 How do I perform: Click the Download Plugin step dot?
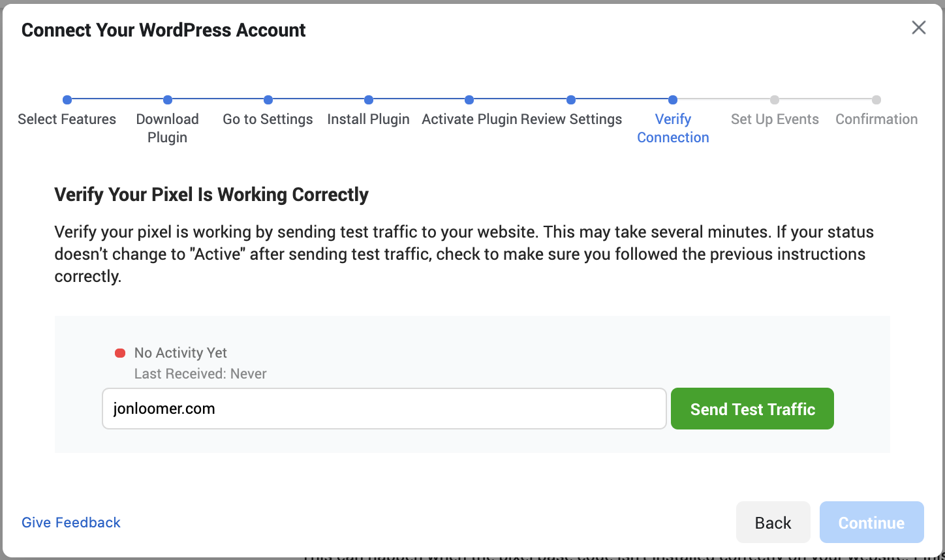click(168, 100)
